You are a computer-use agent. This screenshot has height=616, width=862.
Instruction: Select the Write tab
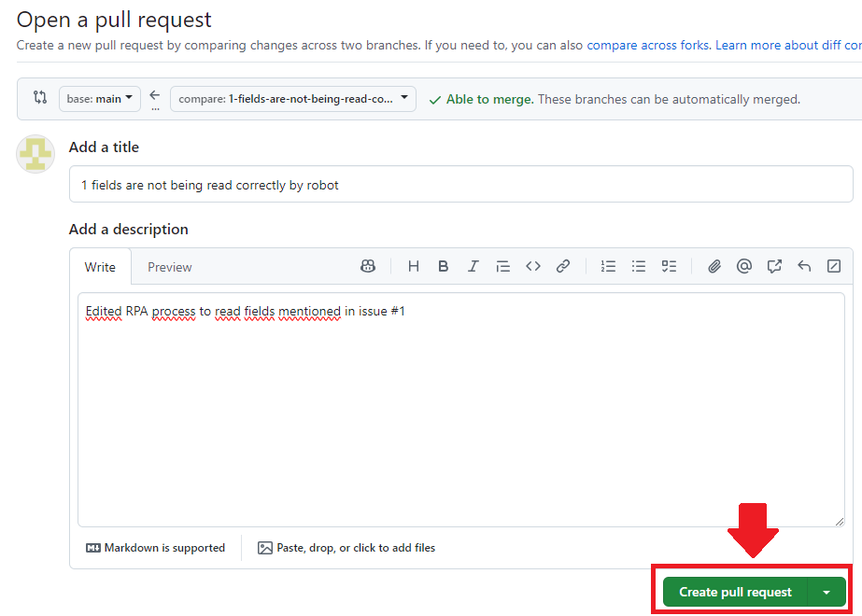coord(100,267)
